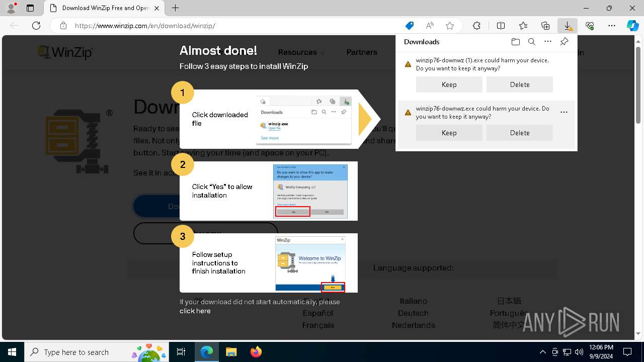Open File Explorer from taskbar
The height and width of the screenshot is (362, 644).
[x=231, y=352]
